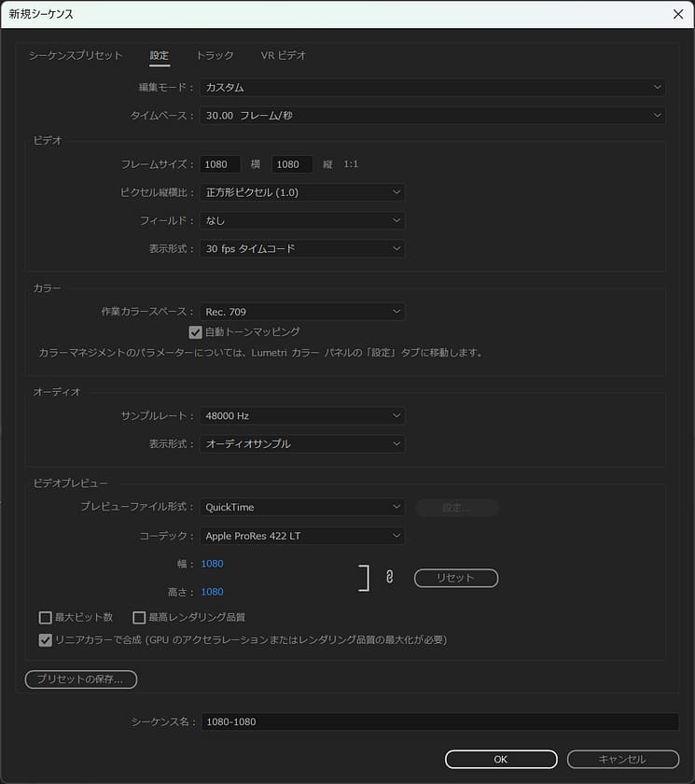Click the blue preview 幅 value 1080

point(212,564)
